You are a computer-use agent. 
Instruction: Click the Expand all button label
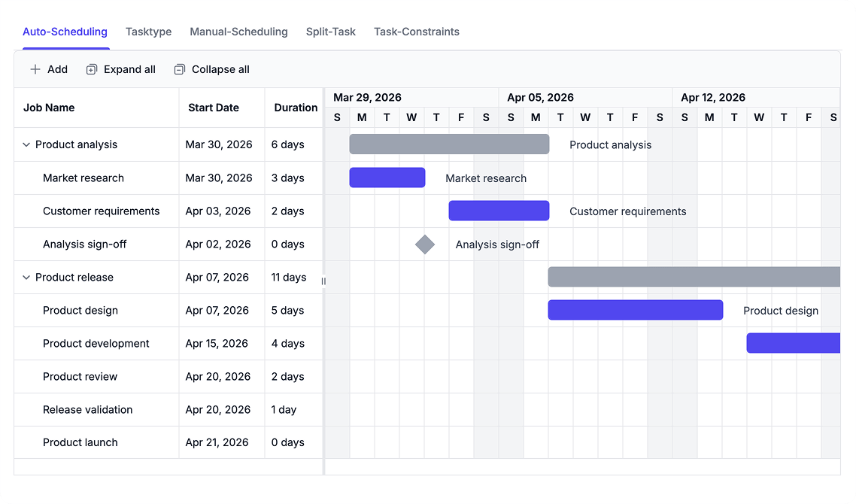pos(129,69)
